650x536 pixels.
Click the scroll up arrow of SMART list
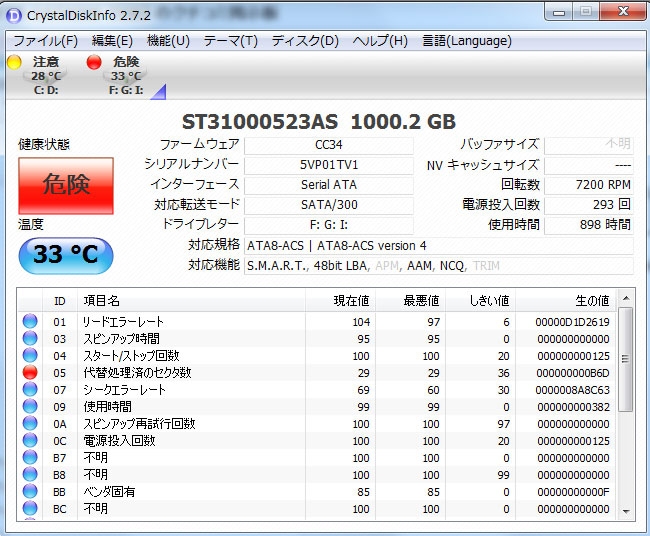(x=626, y=298)
